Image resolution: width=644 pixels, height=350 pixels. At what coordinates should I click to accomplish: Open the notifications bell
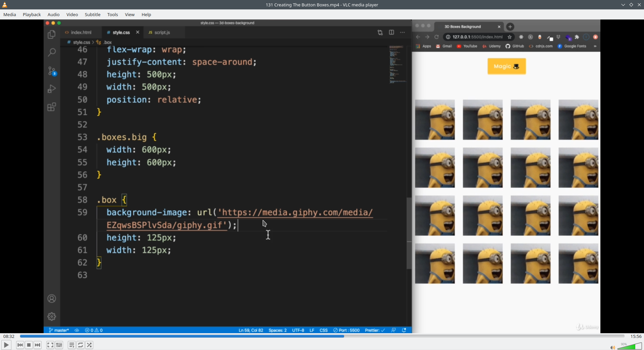coord(404,331)
